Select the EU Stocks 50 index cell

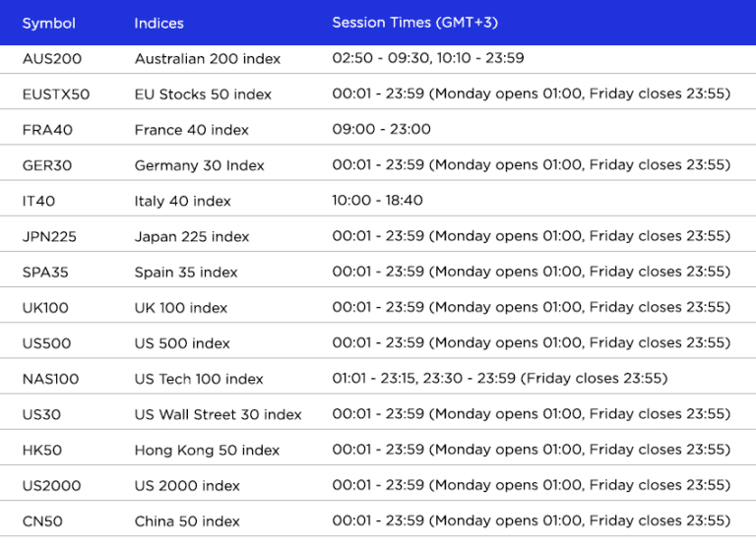[203, 94]
